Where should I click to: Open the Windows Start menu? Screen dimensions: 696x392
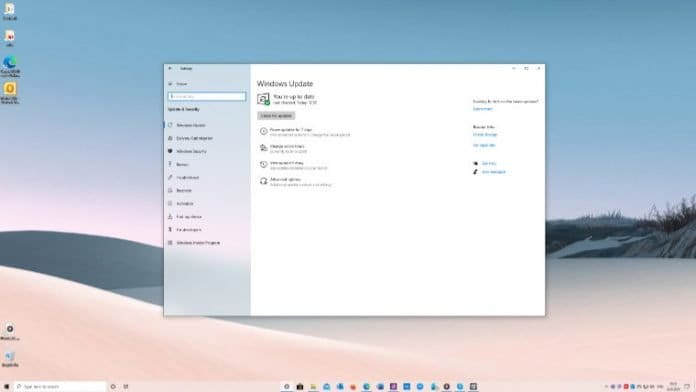pos(6,387)
